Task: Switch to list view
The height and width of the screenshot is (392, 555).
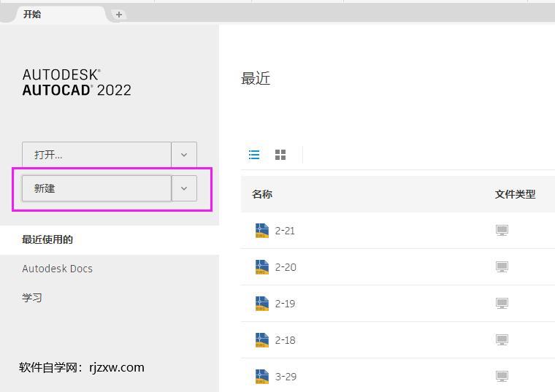Action: point(254,155)
